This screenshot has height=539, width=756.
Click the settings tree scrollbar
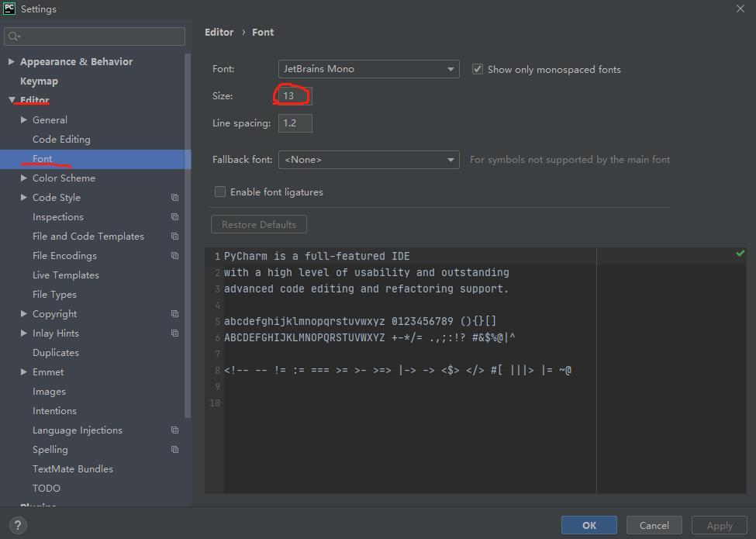(188, 235)
